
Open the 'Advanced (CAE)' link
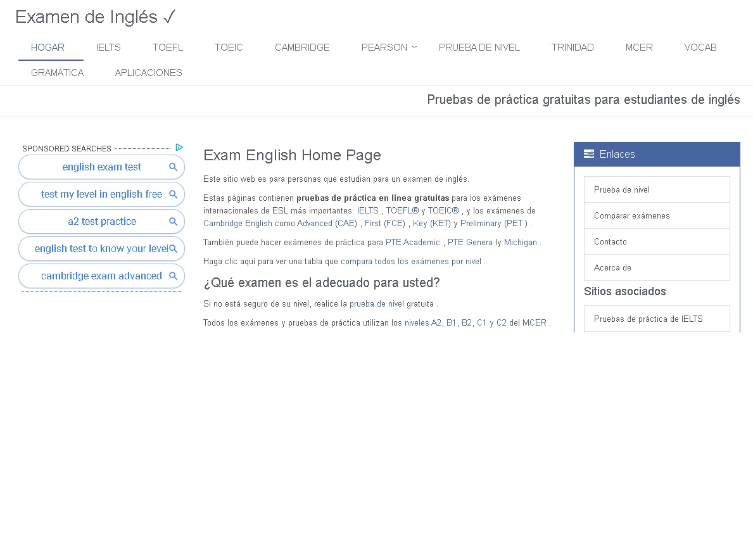[x=327, y=224]
